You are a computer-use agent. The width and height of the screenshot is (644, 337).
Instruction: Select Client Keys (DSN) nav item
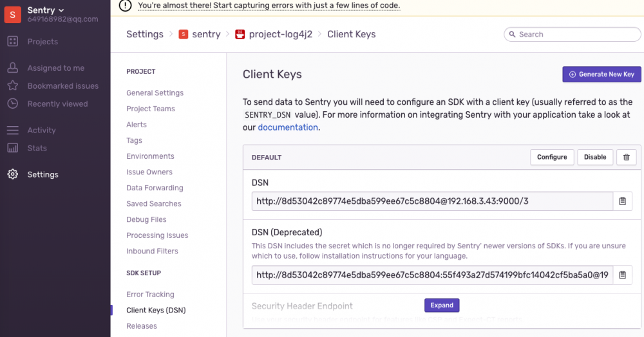(156, 311)
